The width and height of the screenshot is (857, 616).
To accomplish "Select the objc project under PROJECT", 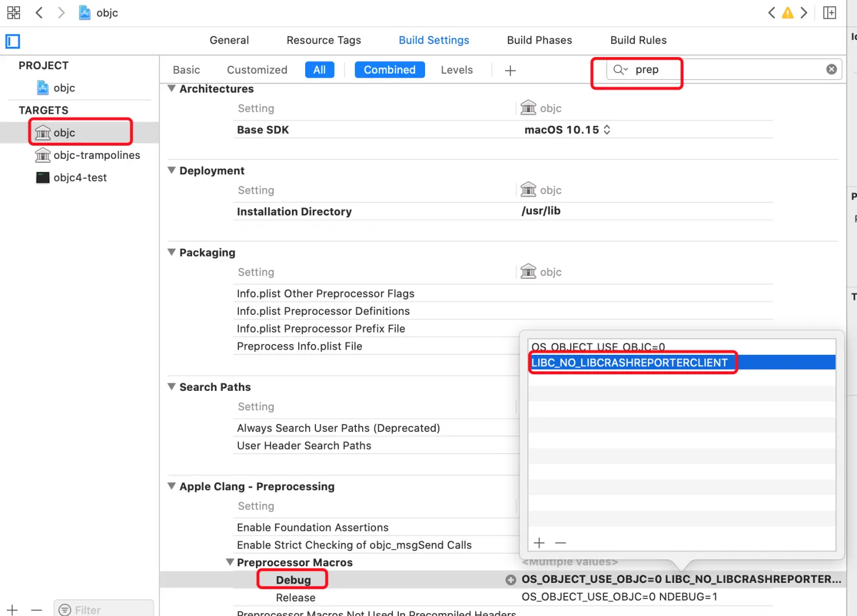I will (56, 87).
